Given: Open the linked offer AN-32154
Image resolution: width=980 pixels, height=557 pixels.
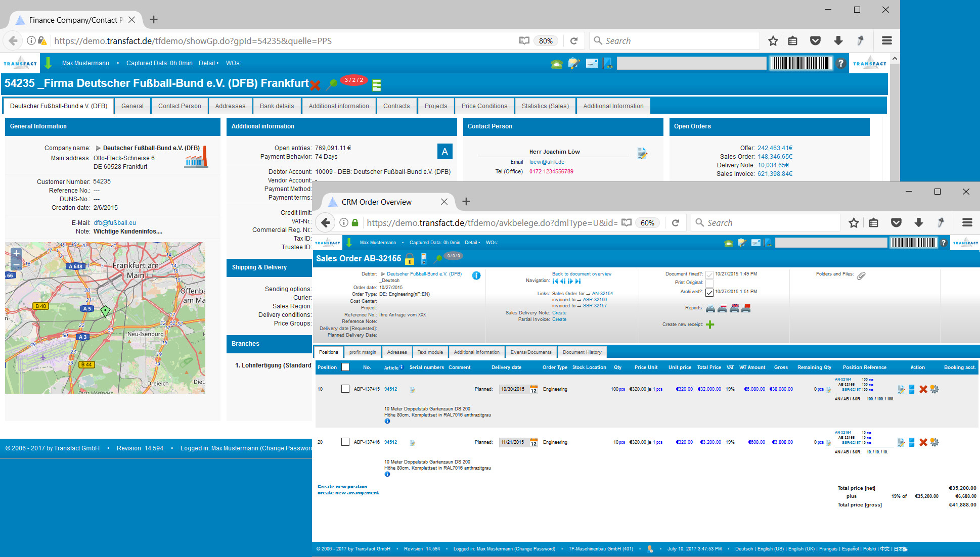Looking at the screenshot, I should pyautogui.click(x=602, y=294).
